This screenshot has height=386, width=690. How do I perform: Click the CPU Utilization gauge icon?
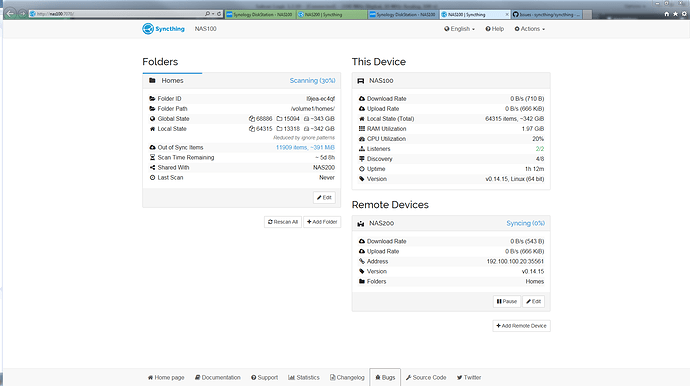click(362, 139)
